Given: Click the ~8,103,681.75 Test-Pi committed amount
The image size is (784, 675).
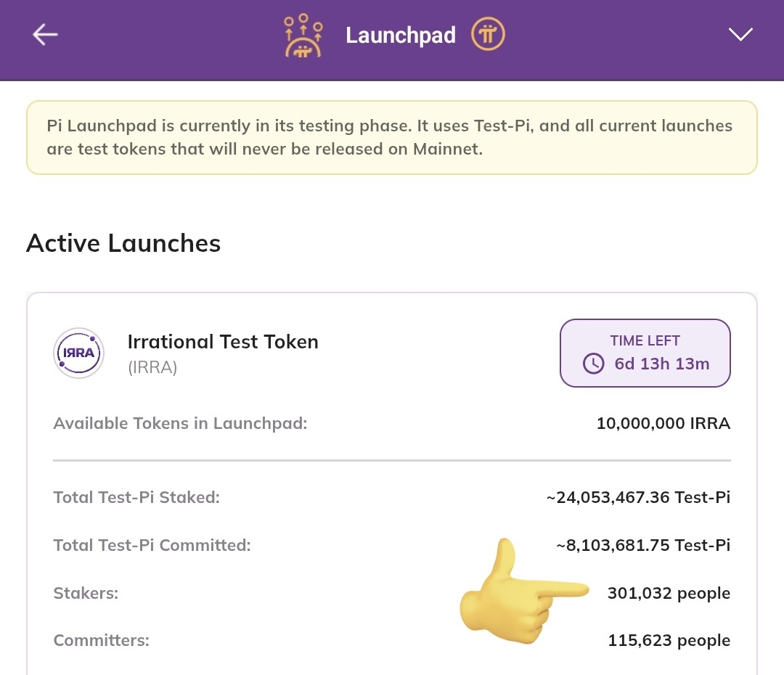Looking at the screenshot, I should click(x=643, y=545).
